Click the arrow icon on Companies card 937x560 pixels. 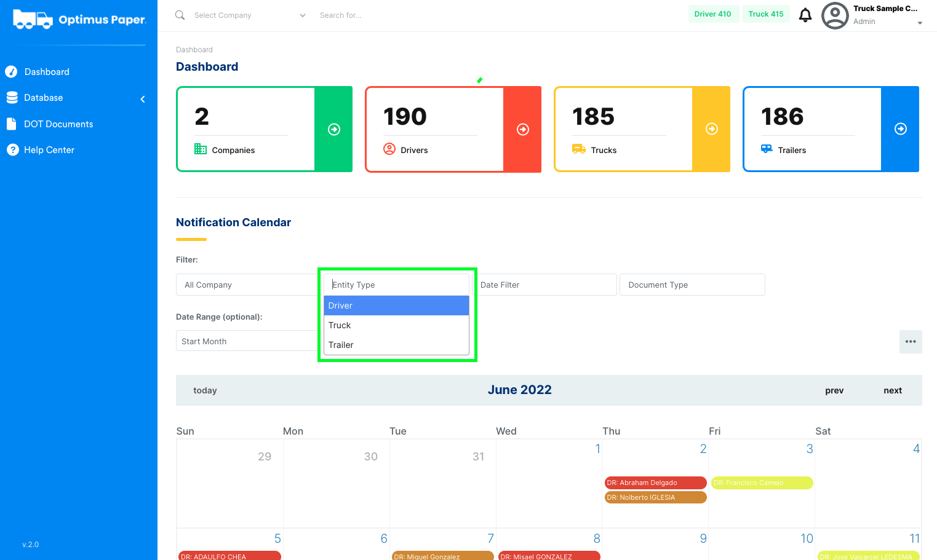click(334, 129)
